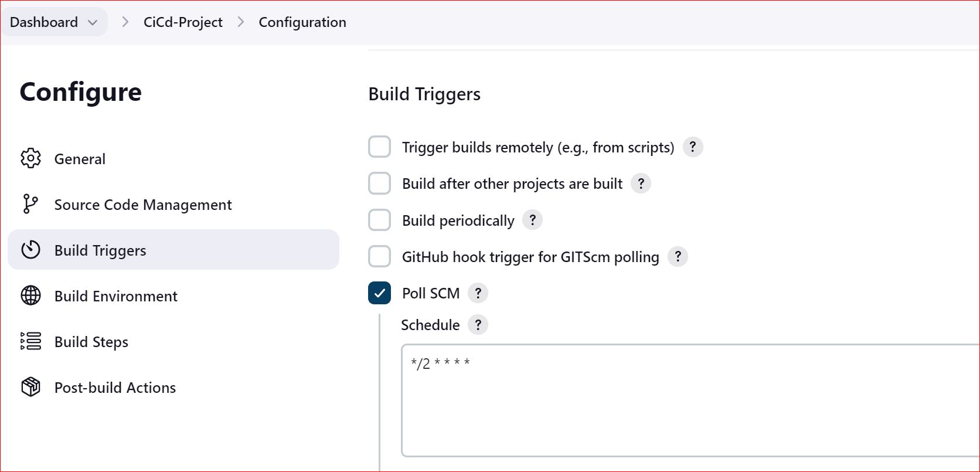This screenshot has height=472, width=980.
Task: Select the General gear icon in sidebar
Action: [30, 158]
